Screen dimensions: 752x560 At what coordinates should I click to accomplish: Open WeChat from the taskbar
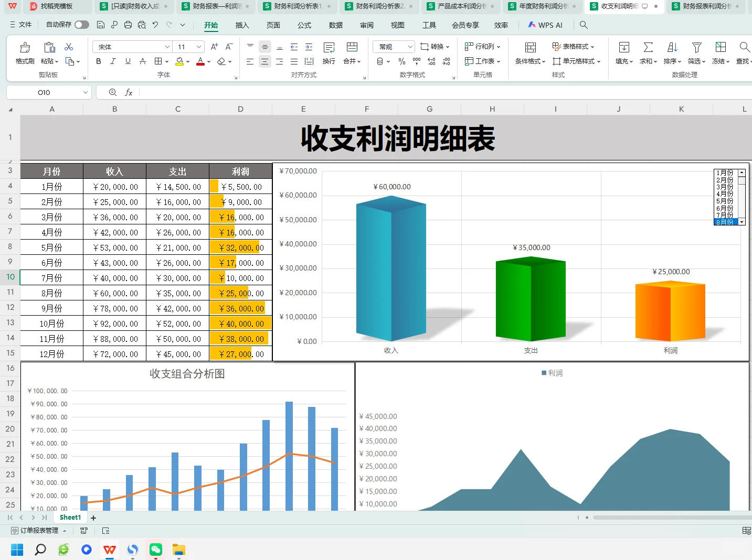[156, 550]
